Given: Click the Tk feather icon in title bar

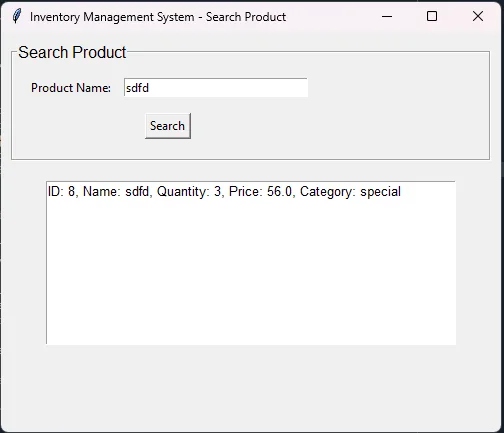Looking at the screenshot, I should coord(17,16).
